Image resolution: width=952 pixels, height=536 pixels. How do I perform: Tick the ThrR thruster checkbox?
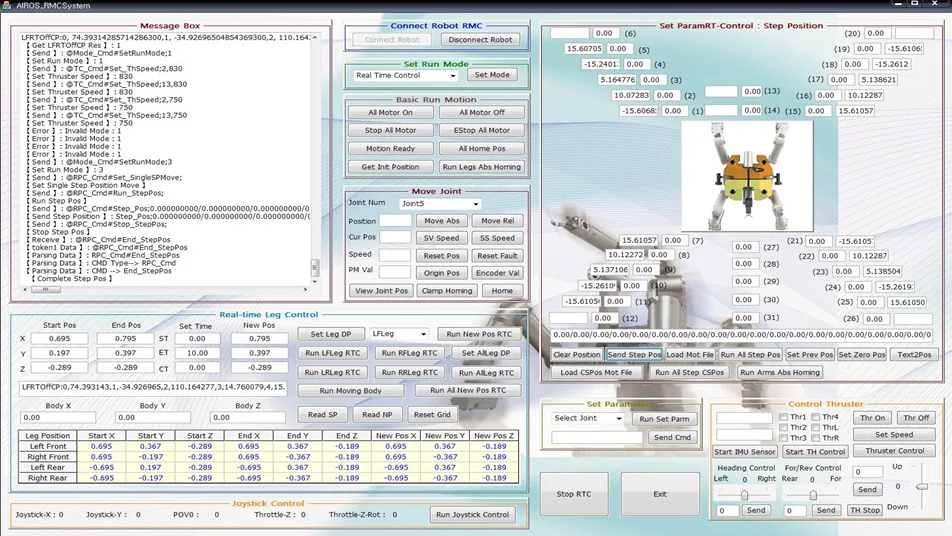point(815,438)
